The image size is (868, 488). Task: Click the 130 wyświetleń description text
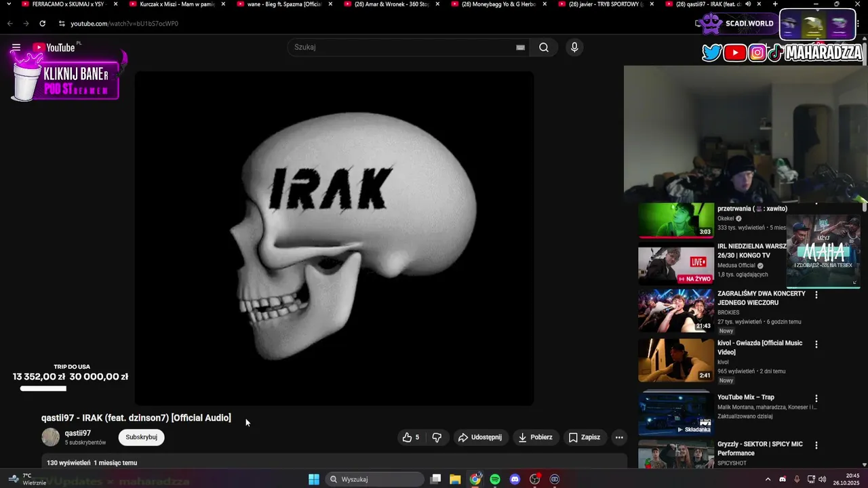(68, 463)
